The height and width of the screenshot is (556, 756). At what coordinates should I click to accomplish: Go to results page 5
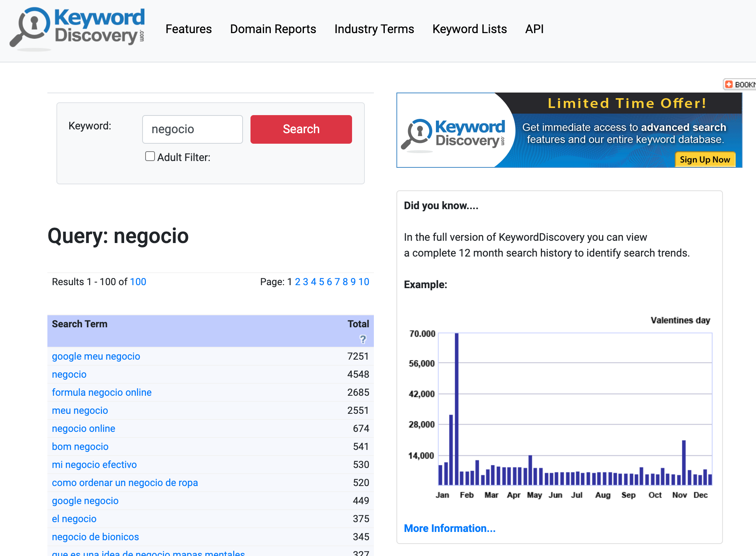pyautogui.click(x=322, y=282)
